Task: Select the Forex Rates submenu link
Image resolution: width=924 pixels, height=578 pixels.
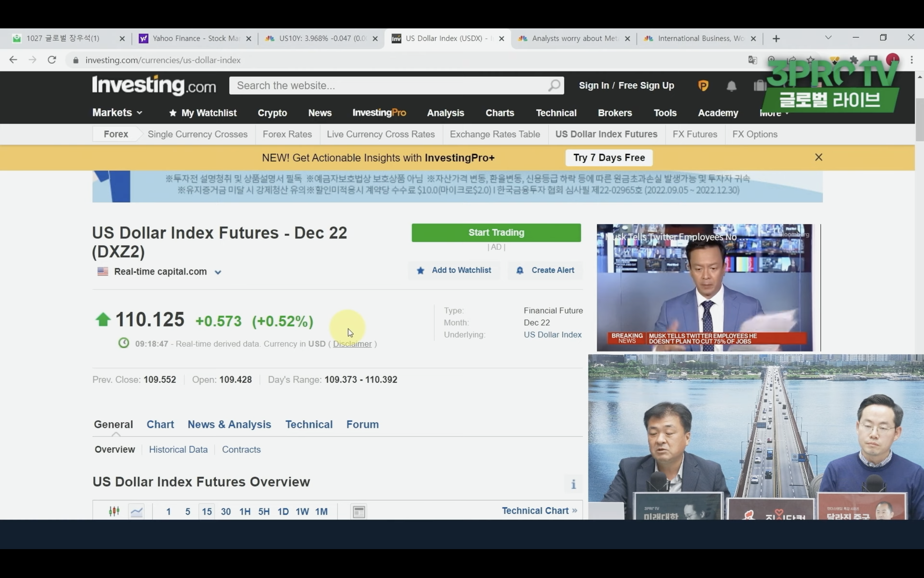Action: click(287, 134)
